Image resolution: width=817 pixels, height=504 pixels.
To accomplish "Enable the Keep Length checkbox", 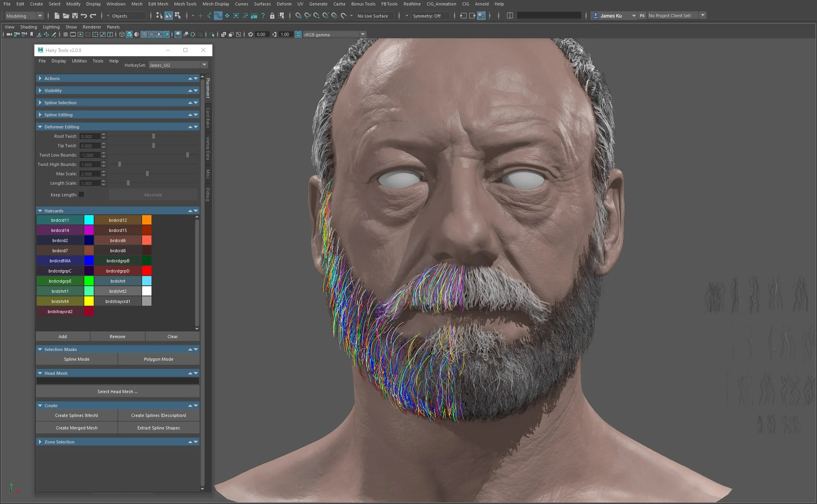I will pos(81,194).
